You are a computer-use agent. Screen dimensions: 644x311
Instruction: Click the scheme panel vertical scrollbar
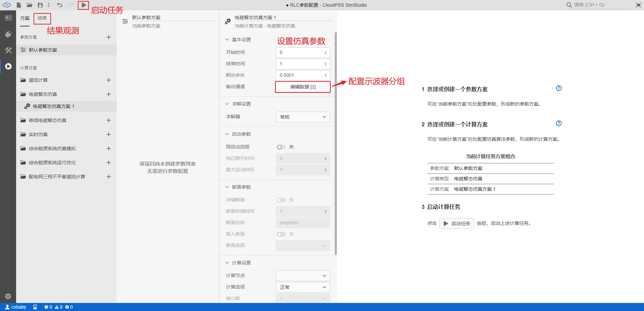[x=336, y=143]
